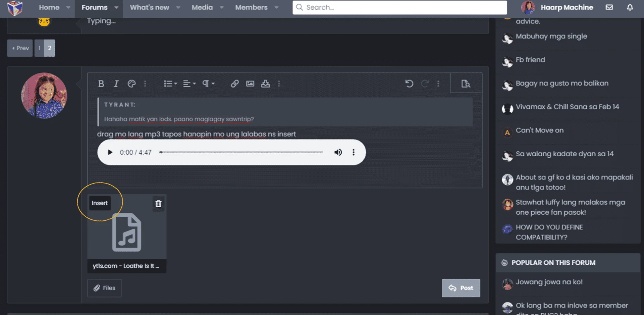Redo edit in editor
This screenshot has height=315, width=644.
(425, 84)
